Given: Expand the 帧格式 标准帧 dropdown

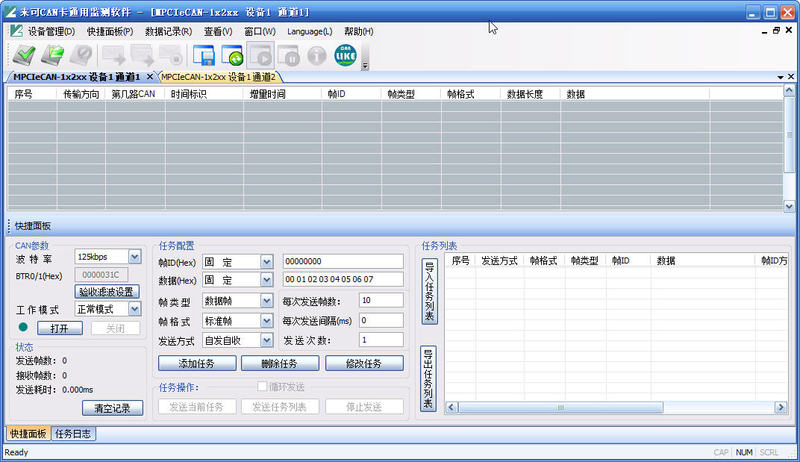Looking at the screenshot, I should 267,321.
